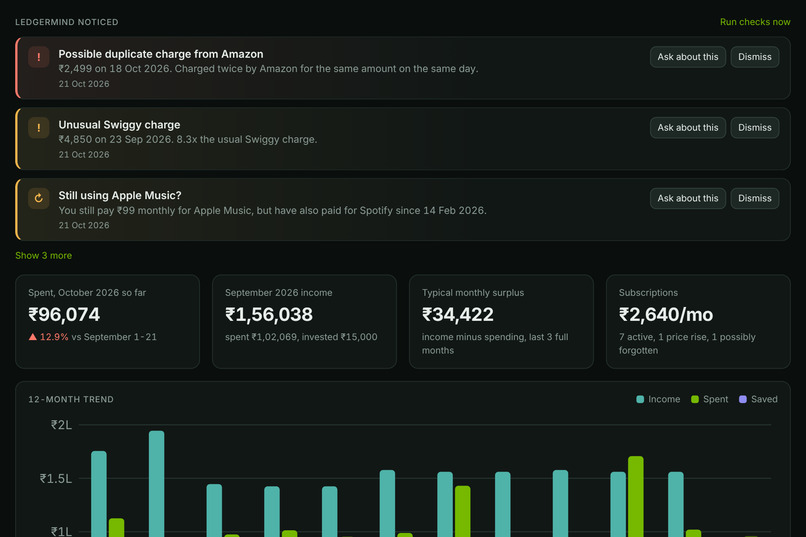Select the Still using Apple Music? title
The width and height of the screenshot is (806, 537).
[x=120, y=195]
